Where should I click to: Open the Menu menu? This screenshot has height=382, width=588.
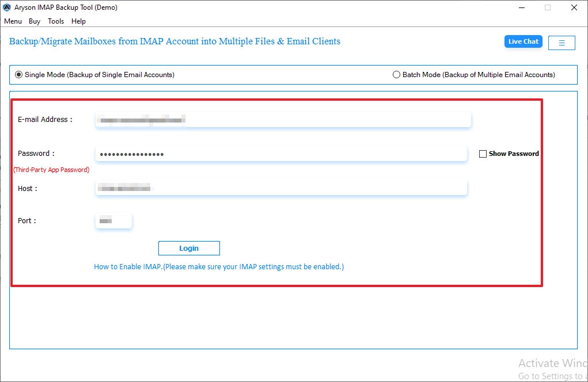click(13, 21)
